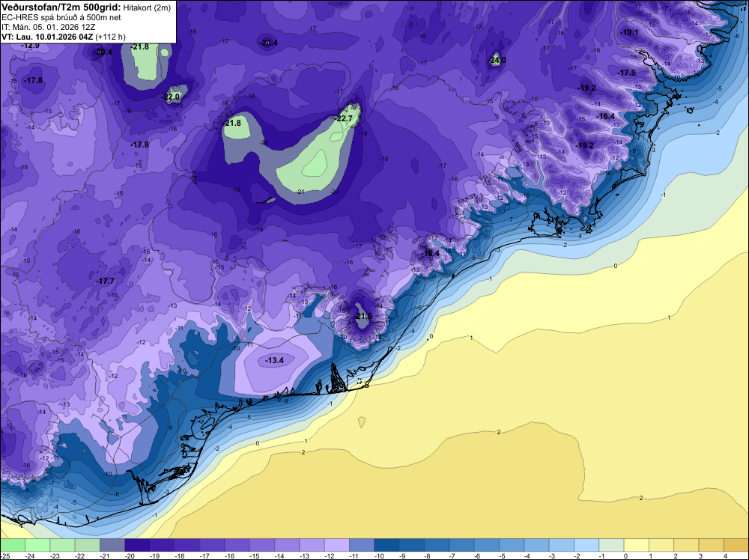Click the pale legend swatch labeled -1
This screenshot has height=560, width=749.
tap(611, 545)
